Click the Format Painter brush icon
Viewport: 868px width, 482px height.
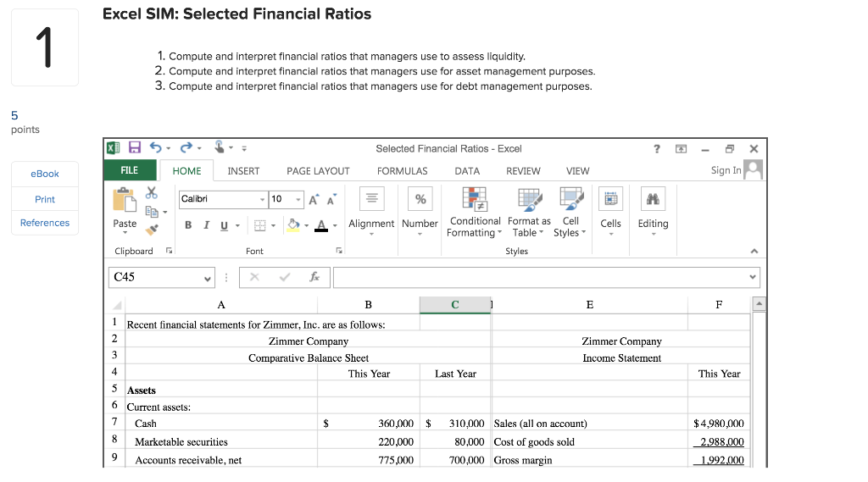click(x=152, y=229)
